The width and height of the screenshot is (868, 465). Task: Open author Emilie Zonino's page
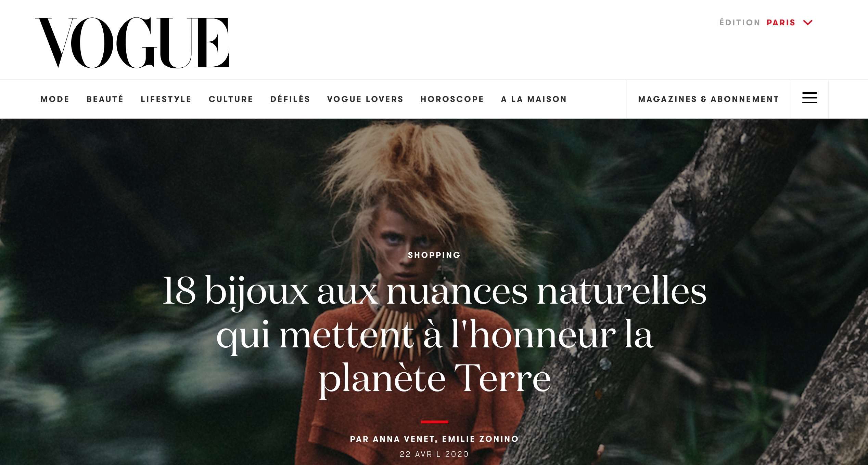481,439
